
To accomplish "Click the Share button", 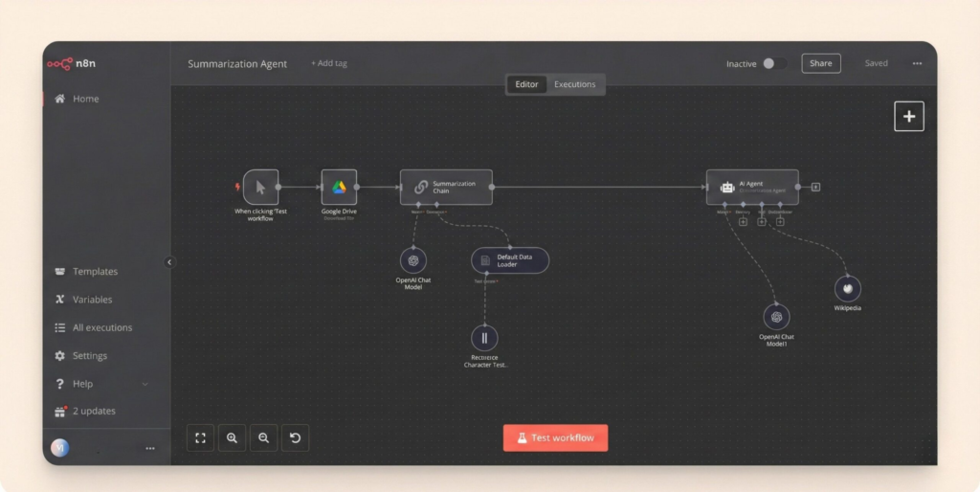I will (820, 63).
